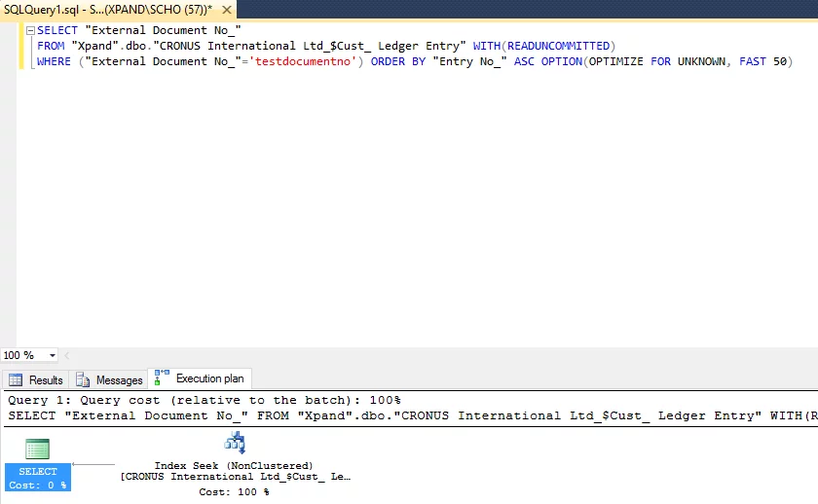
Task: Click the Index Seek (NonClustered) label
Action: point(234,466)
